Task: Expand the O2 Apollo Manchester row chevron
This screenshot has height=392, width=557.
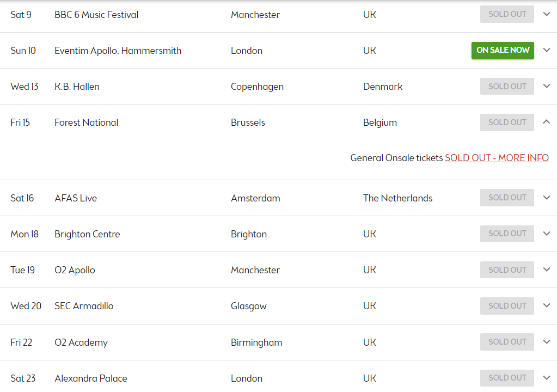Action: (x=547, y=269)
